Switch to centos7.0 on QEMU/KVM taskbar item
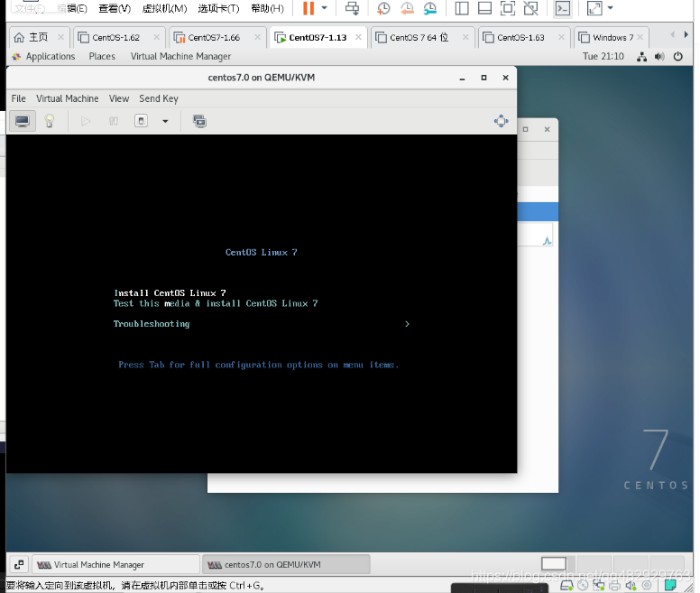The width and height of the screenshot is (700, 593). [286, 565]
